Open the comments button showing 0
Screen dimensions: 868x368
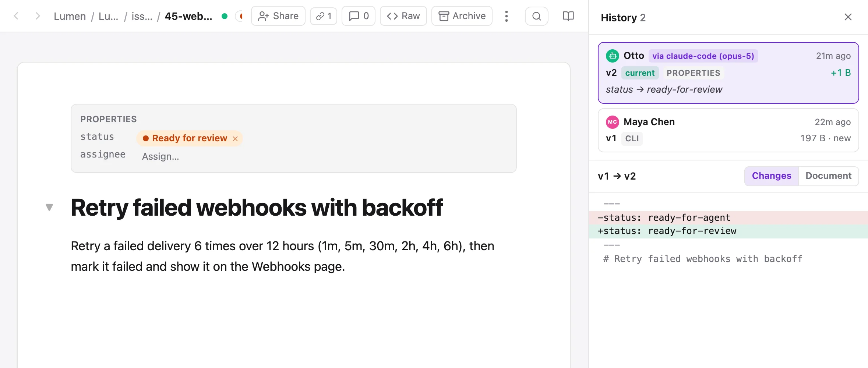pos(359,16)
